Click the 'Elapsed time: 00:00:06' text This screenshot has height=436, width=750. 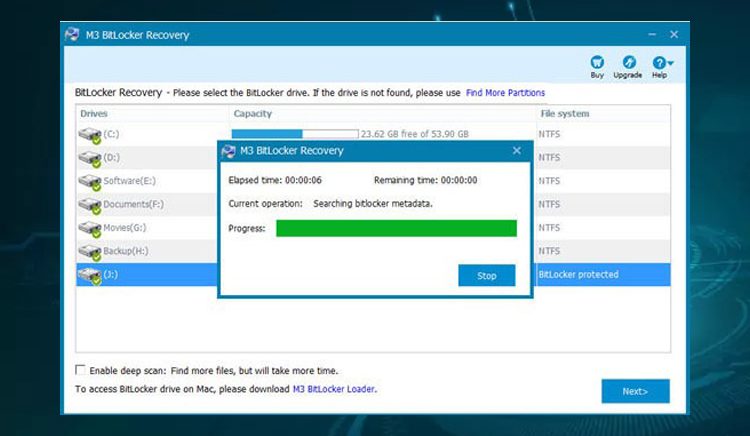(275, 180)
